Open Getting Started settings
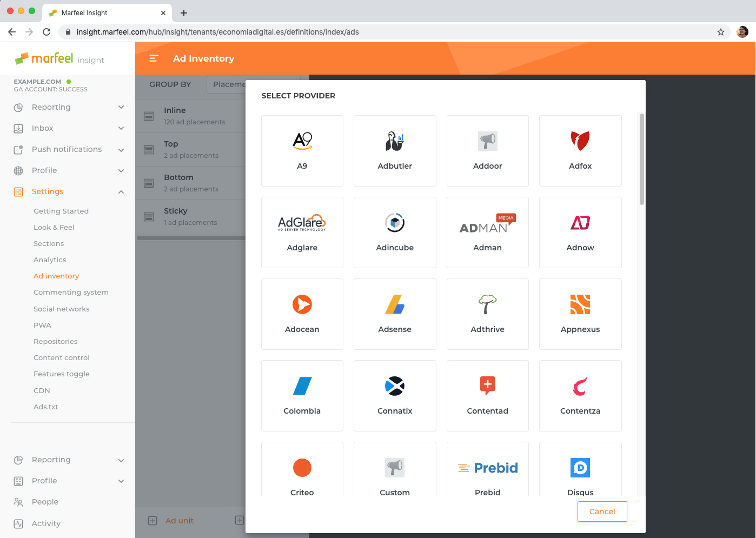 point(61,211)
